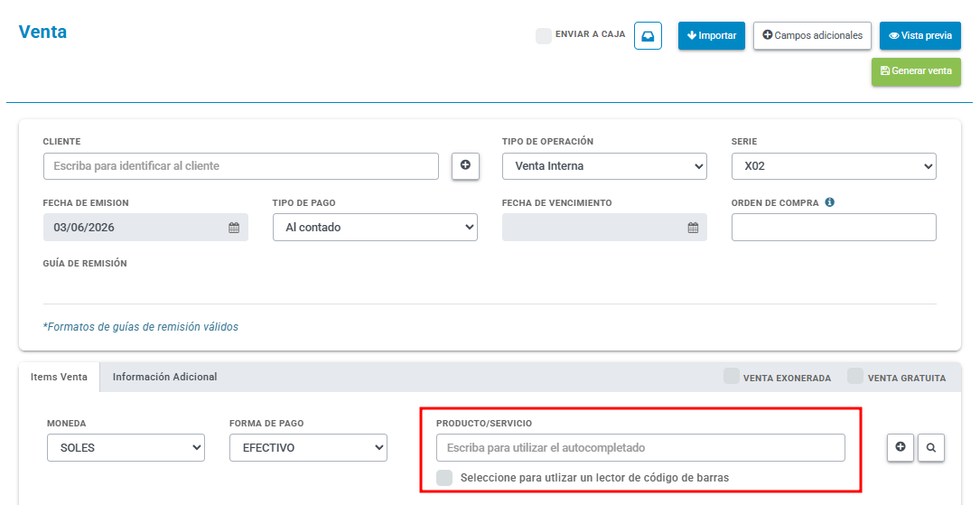The image size is (980, 505).
Task: Open Tipo de Operación dropdown
Action: pyautogui.click(x=604, y=166)
